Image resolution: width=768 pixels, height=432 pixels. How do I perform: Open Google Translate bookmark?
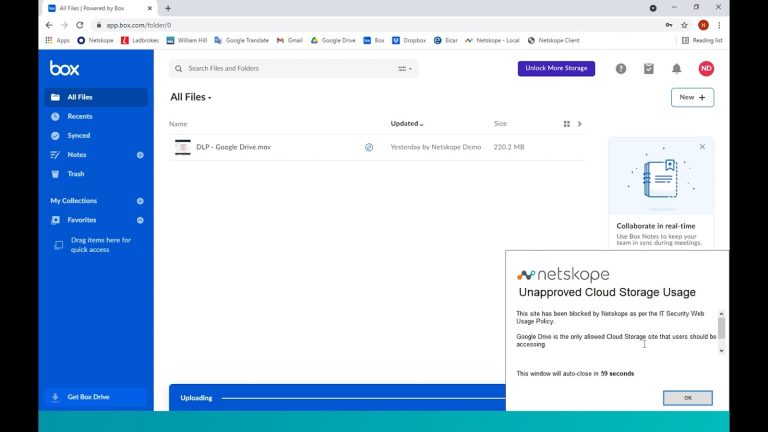241,40
